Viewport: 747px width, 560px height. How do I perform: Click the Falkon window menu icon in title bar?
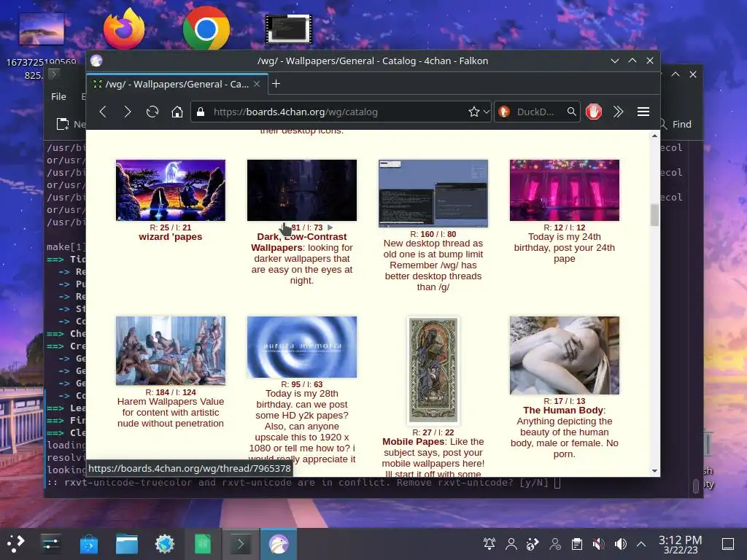coord(96,61)
